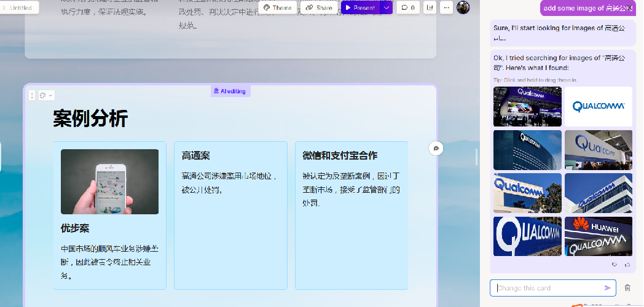644x307 pixels.
Task: Choose the Huawei Qualcomm image result
Action: click(598, 236)
